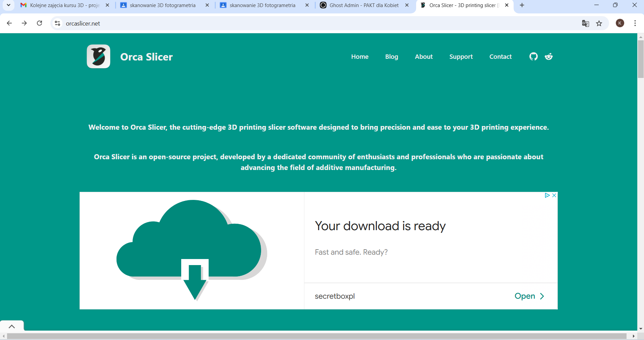This screenshot has height=340, width=644.
Task: Open the Support nav link
Action: (461, 57)
